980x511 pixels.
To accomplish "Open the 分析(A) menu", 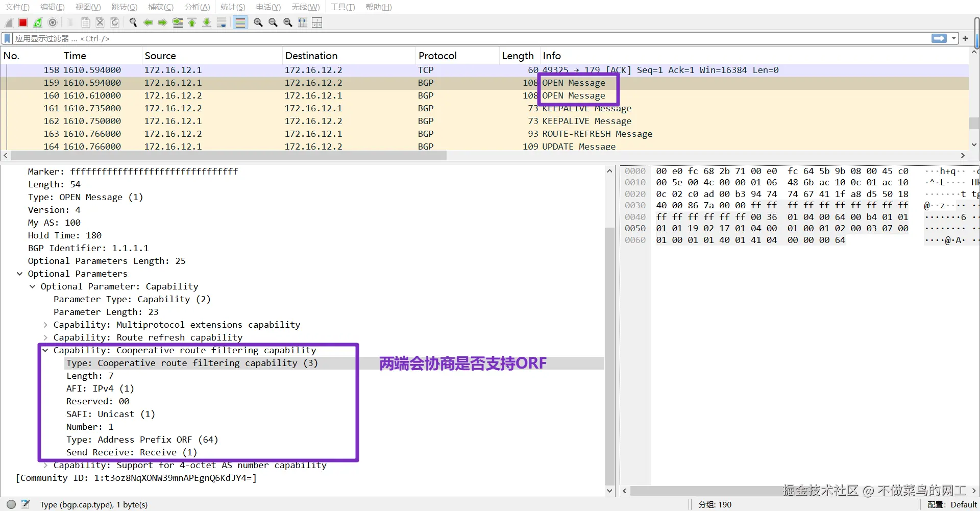I will [x=197, y=7].
